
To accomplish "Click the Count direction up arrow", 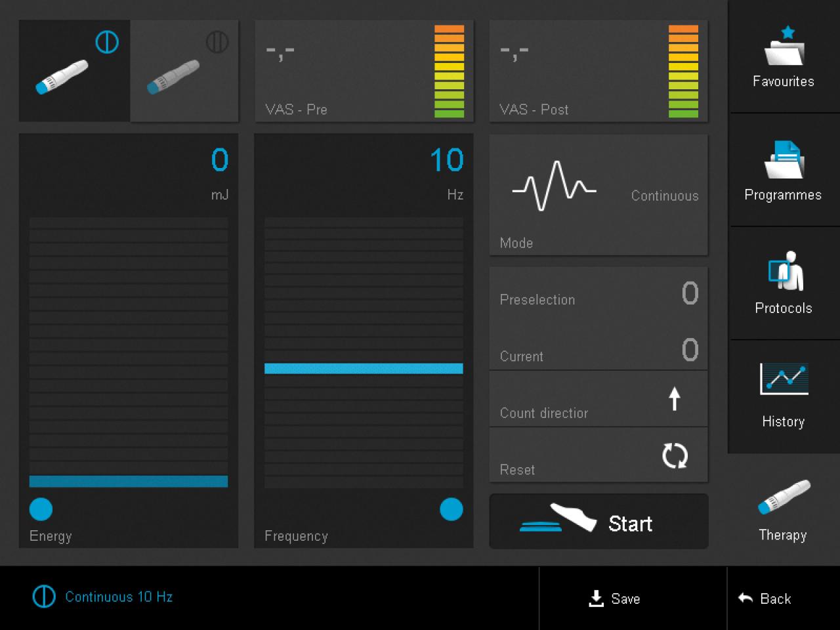I will coord(674,398).
